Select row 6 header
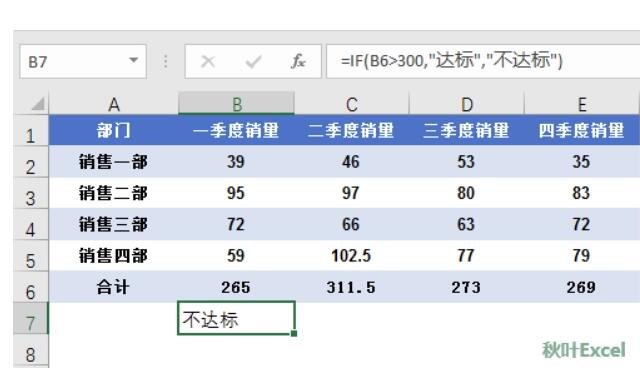Viewport: 640px width, 379px height. pyautogui.click(x=31, y=287)
